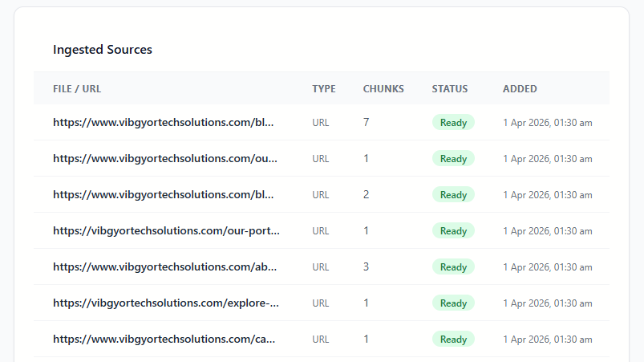This screenshot has height=362, width=644.
Task: Click chunk count '1' in the '/ca...' row
Action: (366, 340)
